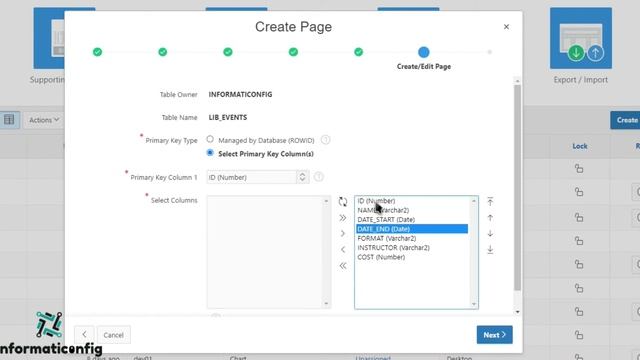This screenshot has height=360, width=640.
Task: Select NAME (Varchar2) in column list
Action: pos(412,210)
